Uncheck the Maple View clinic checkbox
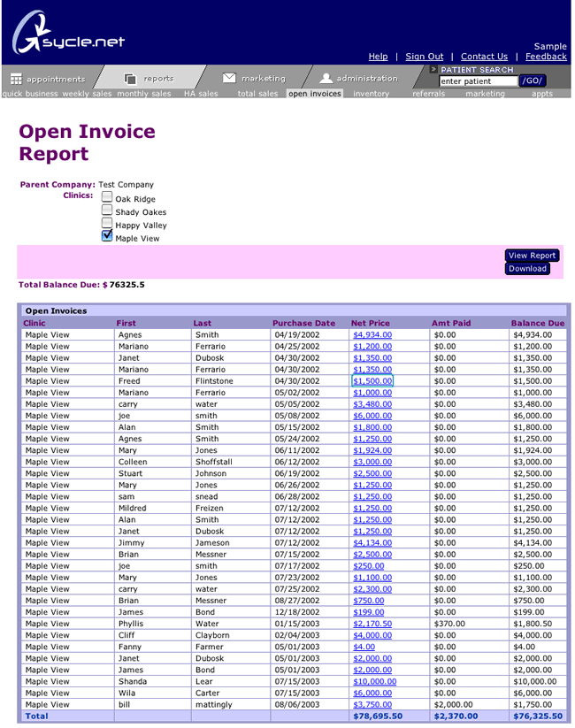This screenshot has width=575, height=728. pyautogui.click(x=107, y=236)
